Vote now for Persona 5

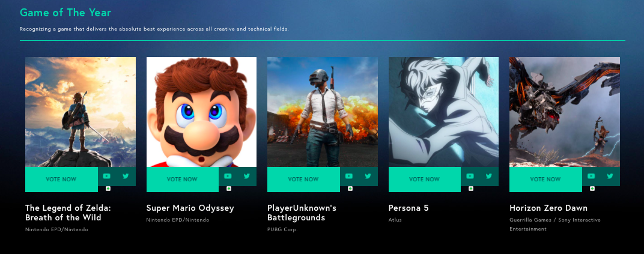coord(424,180)
